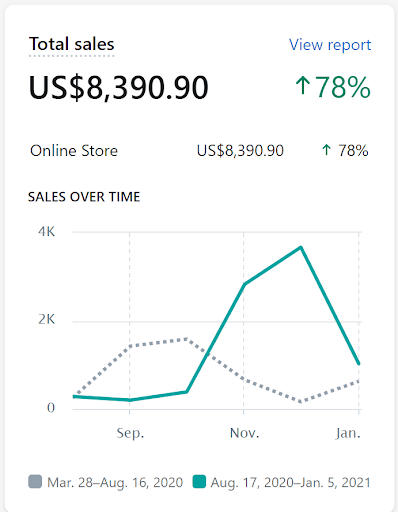Click the Aug. 17, 2020–Jan. 5, 2021 legend text
The image size is (398, 512).
click(291, 482)
